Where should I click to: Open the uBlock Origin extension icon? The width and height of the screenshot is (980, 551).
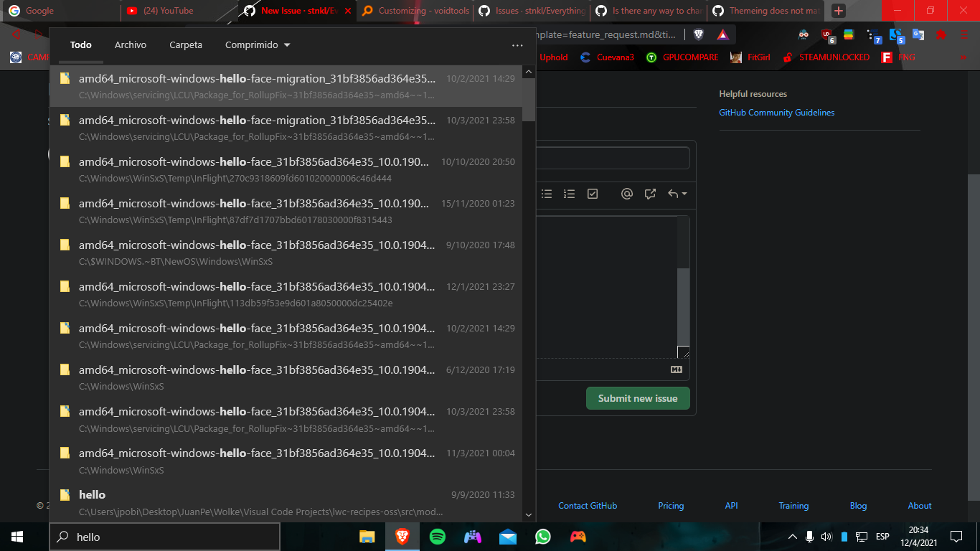pyautogui.click(x=826, y=34)
